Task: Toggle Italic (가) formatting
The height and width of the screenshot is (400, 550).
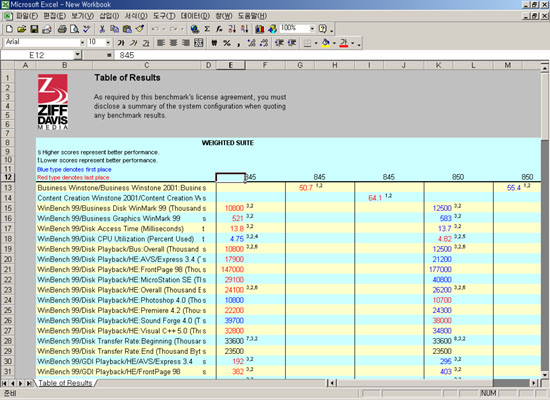Action: [134, 43]
